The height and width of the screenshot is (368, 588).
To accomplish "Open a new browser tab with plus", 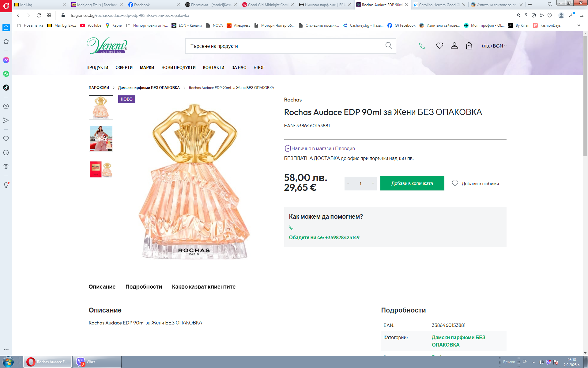I will point(530,5).
